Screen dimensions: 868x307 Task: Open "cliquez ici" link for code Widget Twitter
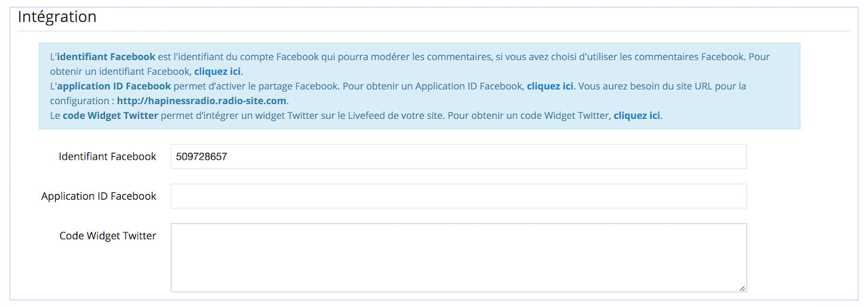pos(637,115)
